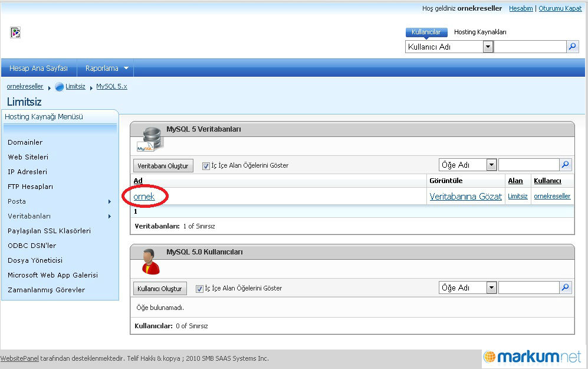588x369 pixels.
Task: Open Öğe Adı dropdown in users panel
Action: (x=491, y=288)
